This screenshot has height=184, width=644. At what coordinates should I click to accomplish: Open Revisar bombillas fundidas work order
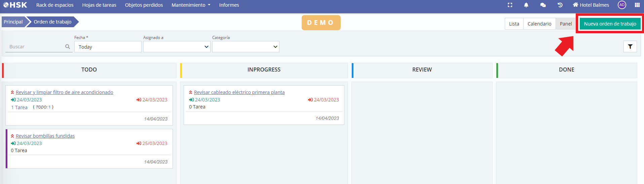coord(45,136)
